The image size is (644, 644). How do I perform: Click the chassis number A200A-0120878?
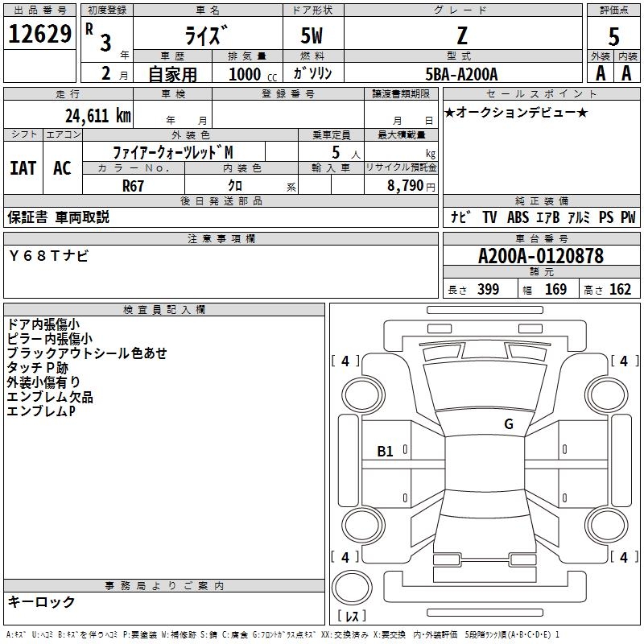click(540, 257)
